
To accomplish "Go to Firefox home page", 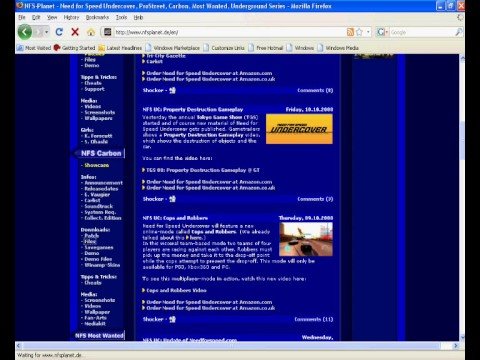I will (91, 32).
